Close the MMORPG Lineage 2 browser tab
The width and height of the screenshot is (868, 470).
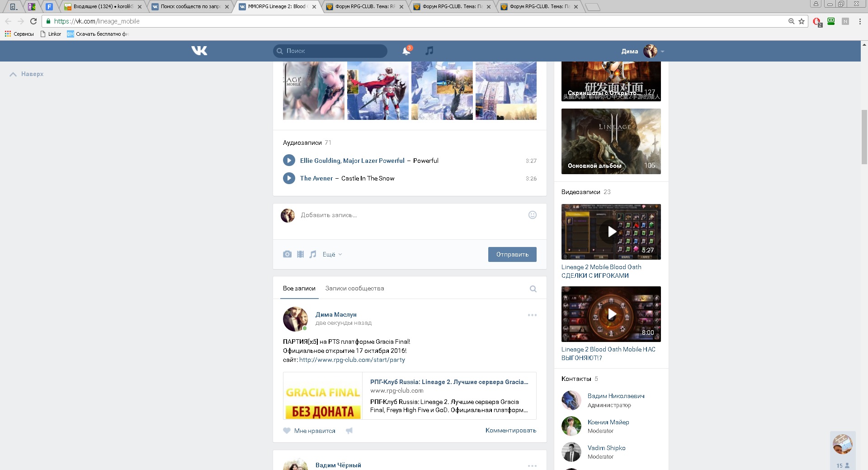coord(314,7)
